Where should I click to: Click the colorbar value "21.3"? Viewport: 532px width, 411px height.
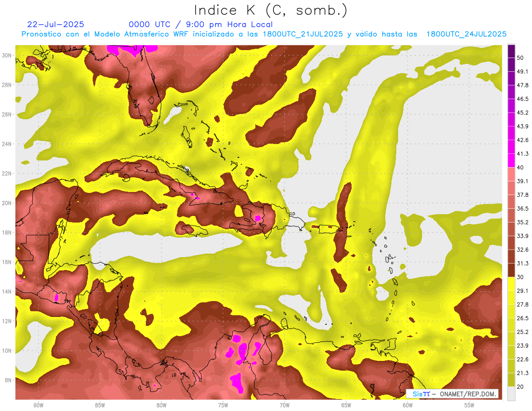[523, 373]
